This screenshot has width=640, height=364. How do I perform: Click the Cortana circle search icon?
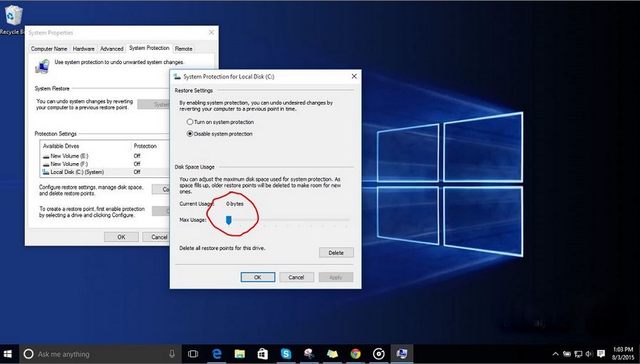(x=29, y=354)
